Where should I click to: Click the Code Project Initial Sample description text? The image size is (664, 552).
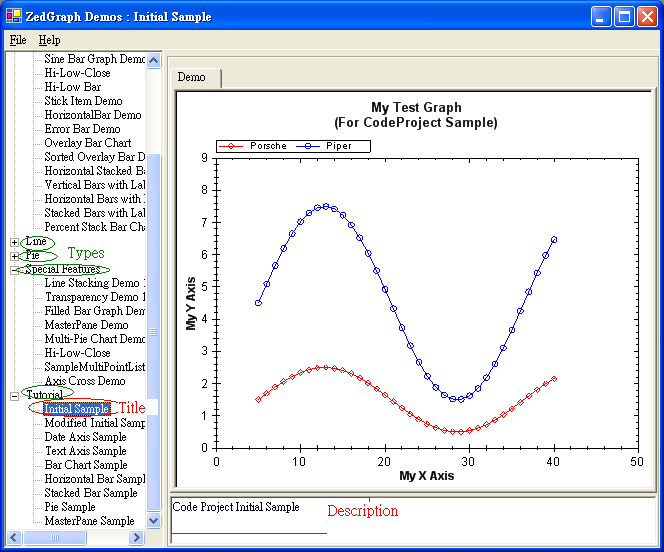pyautogui.click(x=236, y=507)
